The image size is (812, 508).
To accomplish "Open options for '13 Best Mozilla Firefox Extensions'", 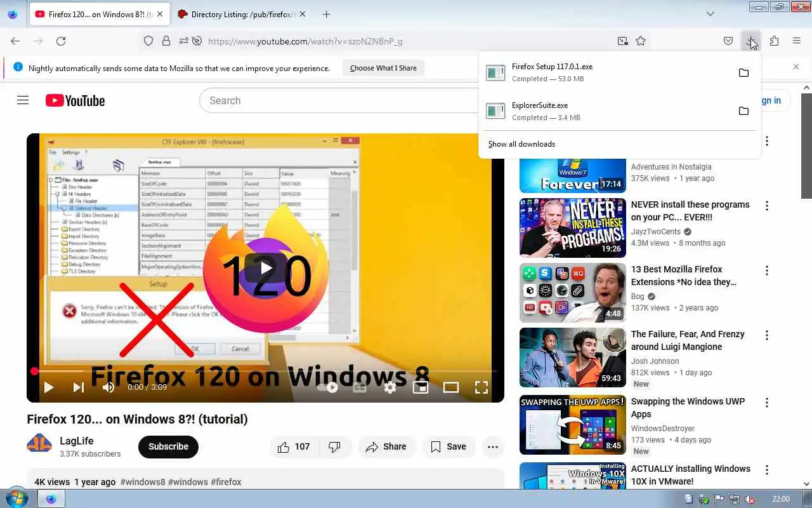I will pyautogui.click(x=767, y=271).
